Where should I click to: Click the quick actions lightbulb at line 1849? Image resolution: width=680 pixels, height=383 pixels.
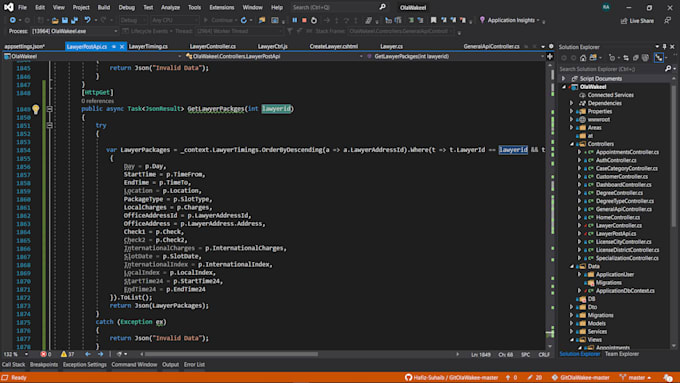click(36, 109)
